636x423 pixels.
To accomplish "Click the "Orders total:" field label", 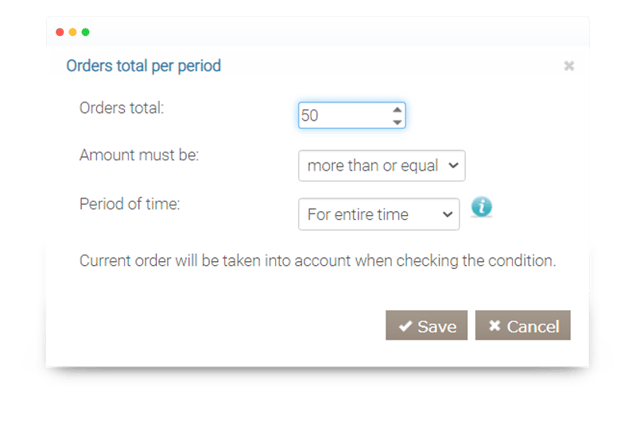I will coord(121,107).
